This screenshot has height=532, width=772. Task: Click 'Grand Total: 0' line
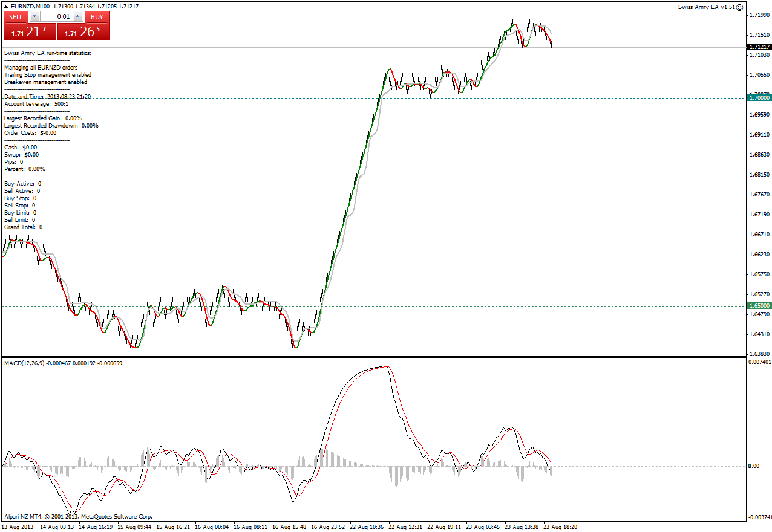pos(23,227)
